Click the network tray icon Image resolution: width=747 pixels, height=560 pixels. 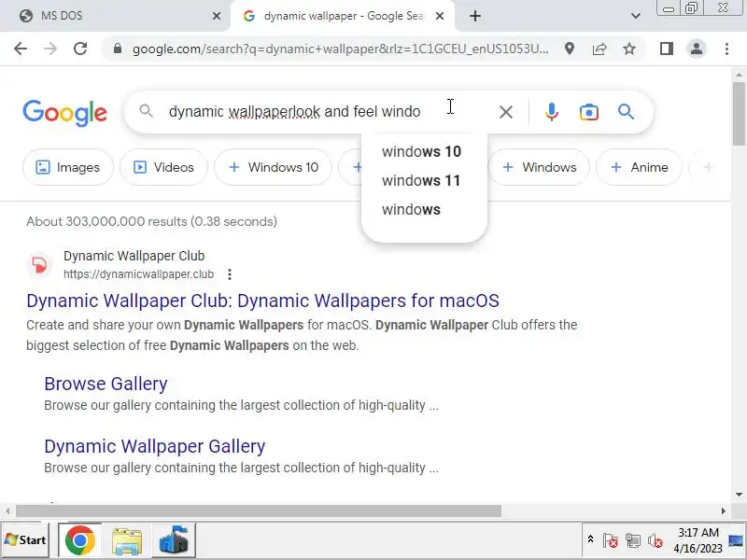point(633,540)
